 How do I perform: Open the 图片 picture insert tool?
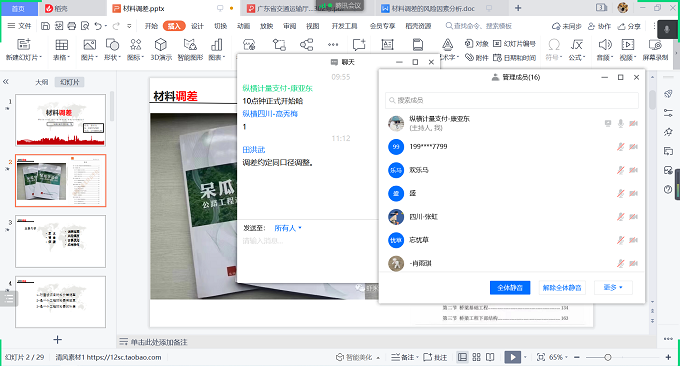tap(89, 49)
